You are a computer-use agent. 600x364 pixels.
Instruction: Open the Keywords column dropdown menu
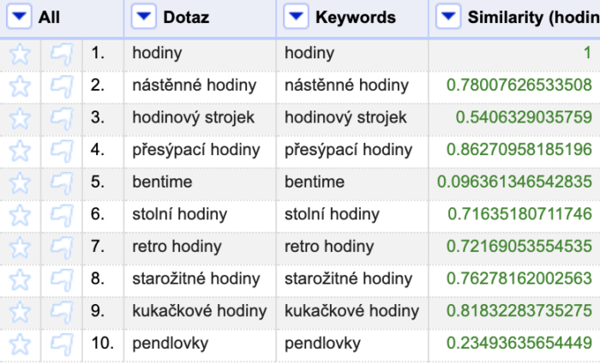click(x=297, y=17)
